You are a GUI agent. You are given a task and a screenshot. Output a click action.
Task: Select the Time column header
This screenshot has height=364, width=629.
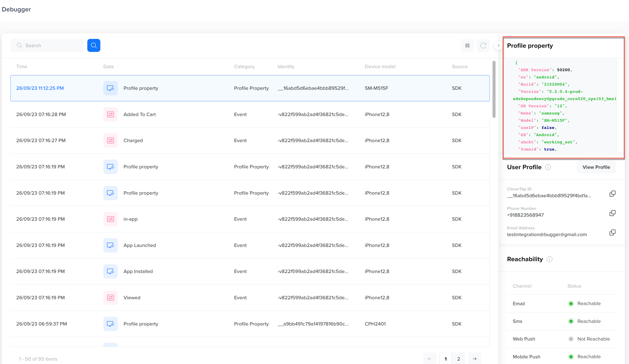coord(22,66)
